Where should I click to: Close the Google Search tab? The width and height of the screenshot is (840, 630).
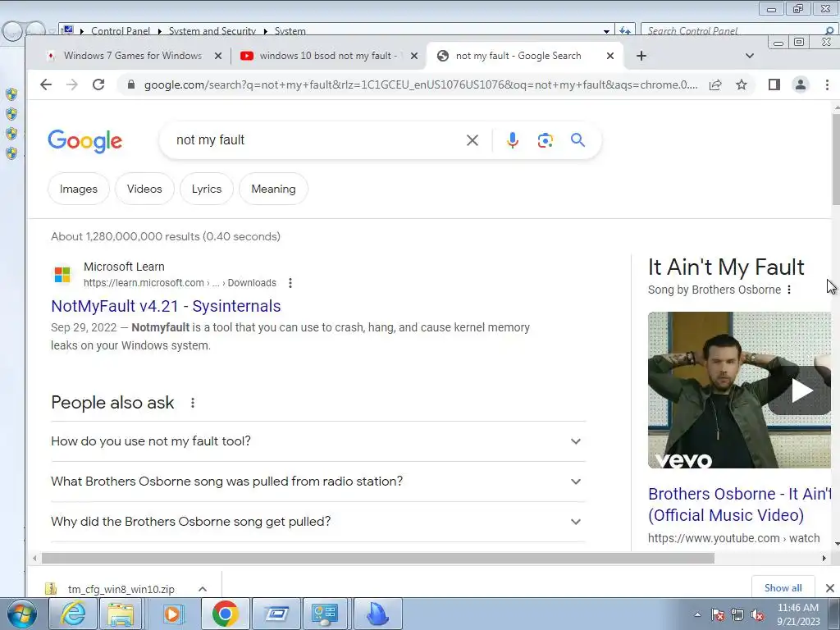[610, 56]
